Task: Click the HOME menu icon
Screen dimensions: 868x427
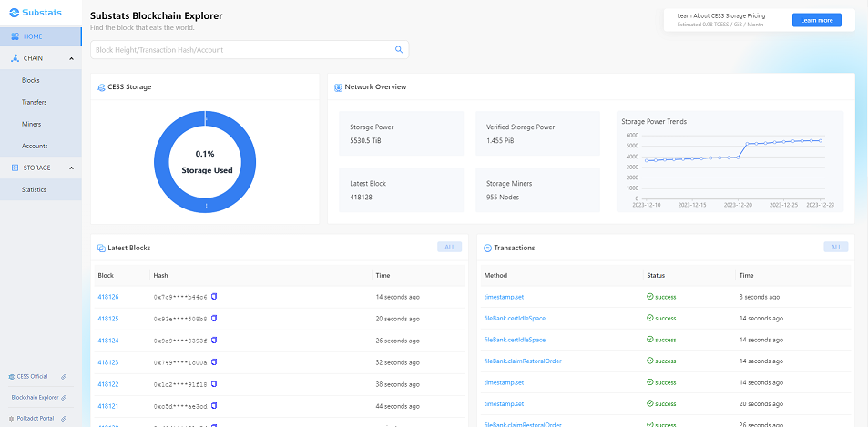Action: [15, 36]
